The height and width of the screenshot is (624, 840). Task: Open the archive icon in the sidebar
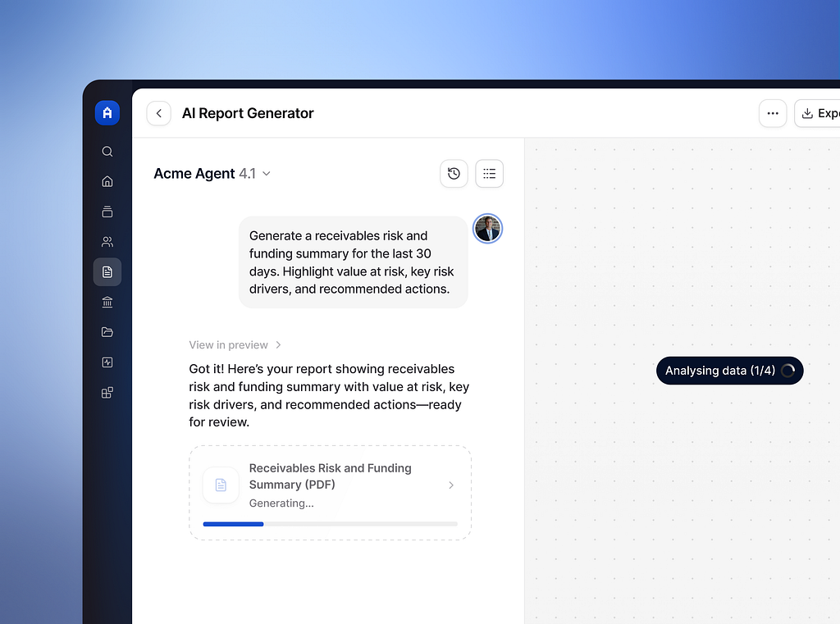(x=107, y=211)
